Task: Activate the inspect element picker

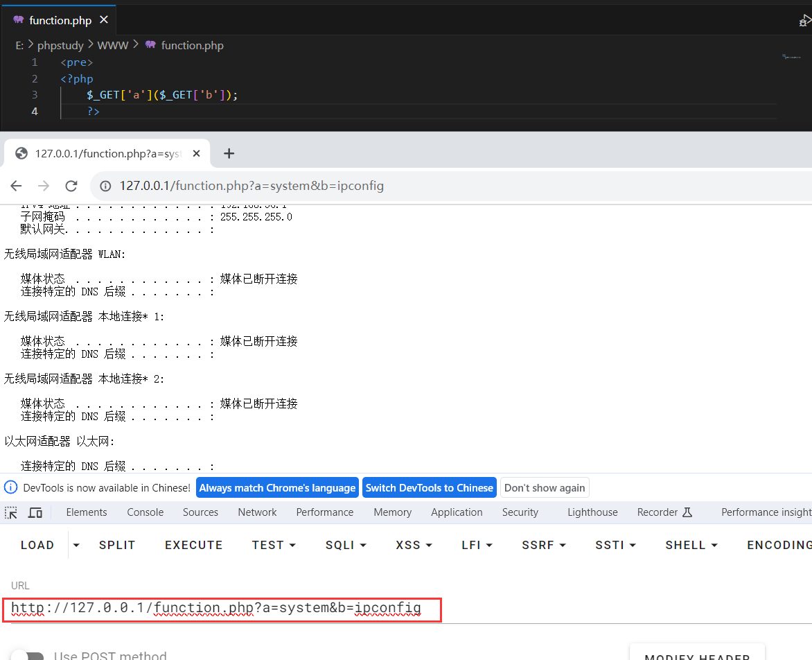Action: (11, 513)
